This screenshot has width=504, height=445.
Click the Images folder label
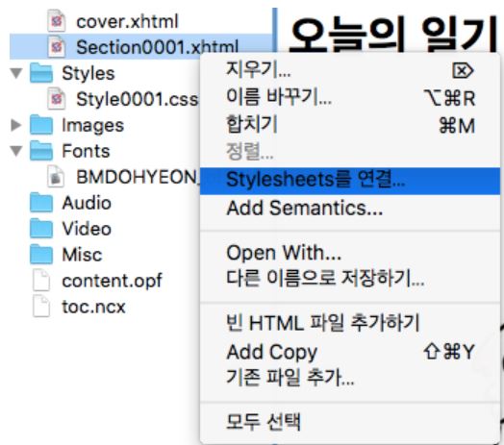coord(92,126)
